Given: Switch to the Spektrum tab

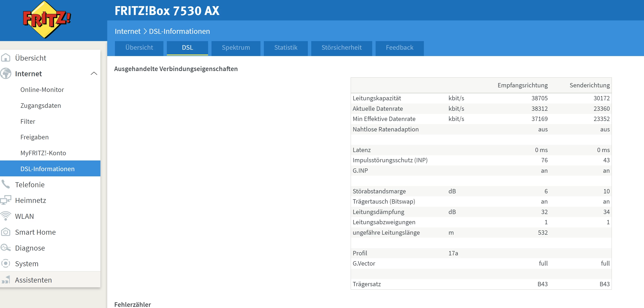Looking at the screenshot, I should click(x=236, y=48).
